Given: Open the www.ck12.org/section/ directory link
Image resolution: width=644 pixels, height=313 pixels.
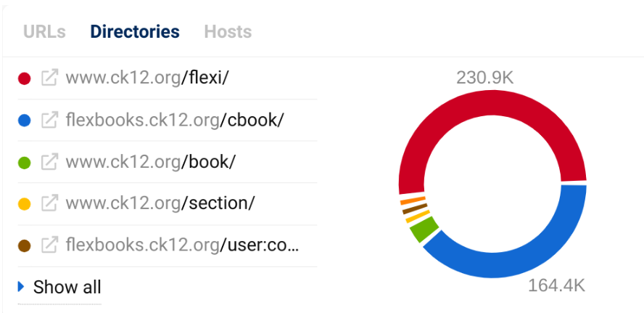Looking at the screenshot, I should coord(160,203).
